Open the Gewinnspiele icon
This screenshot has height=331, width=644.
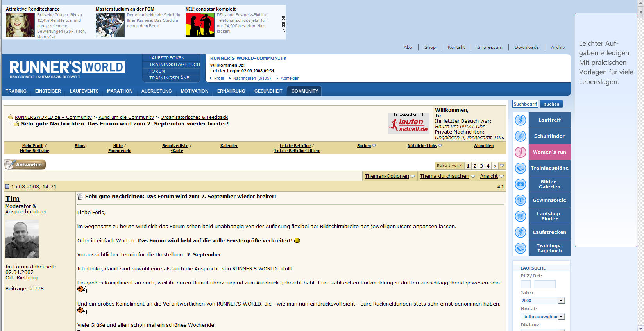pyautogui.click(x=520, y=200)
